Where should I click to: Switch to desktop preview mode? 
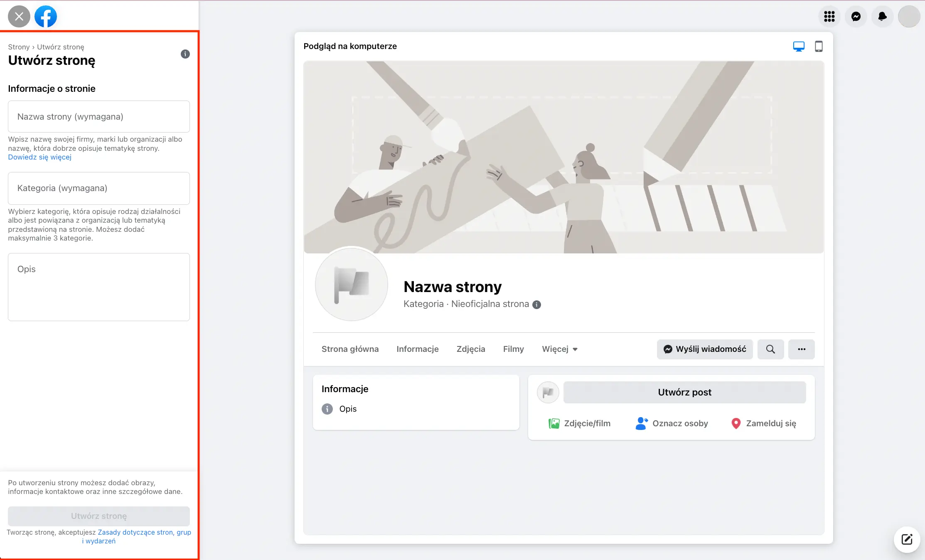pos(799,47)
